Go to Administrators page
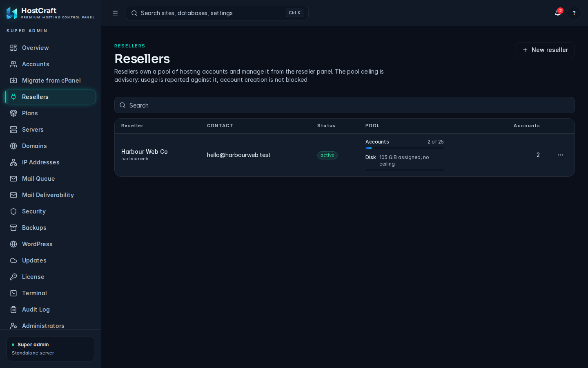 pyautogui.click(x=50, y=325)
